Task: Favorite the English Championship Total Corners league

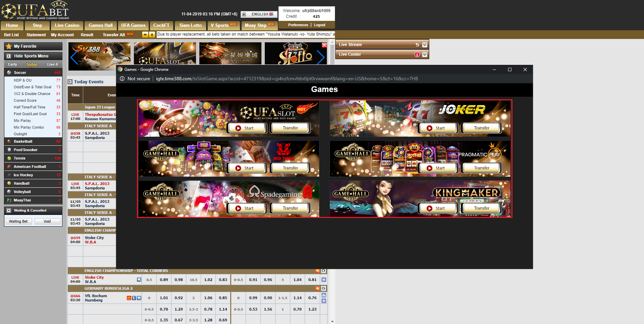Action: (x=317, y=271)
